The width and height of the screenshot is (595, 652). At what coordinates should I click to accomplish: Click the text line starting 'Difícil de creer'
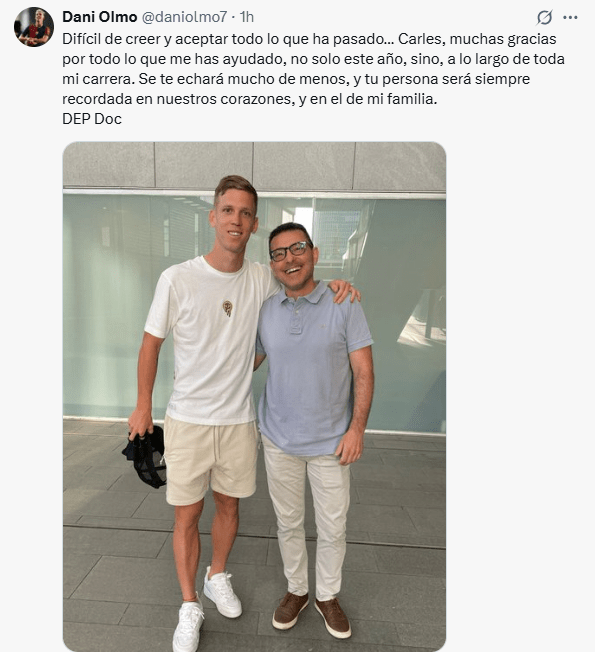309,39
